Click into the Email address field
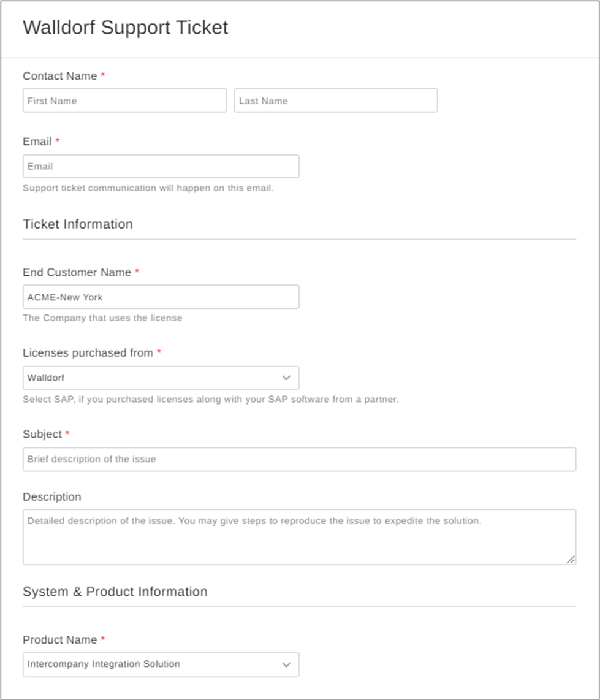 click(x=161, y=166)
